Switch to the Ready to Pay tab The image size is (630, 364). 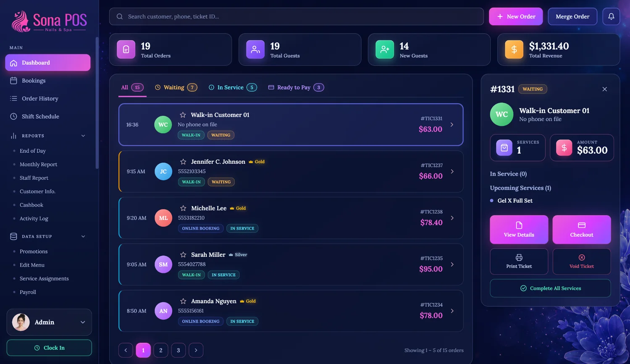tap(296, 87)
